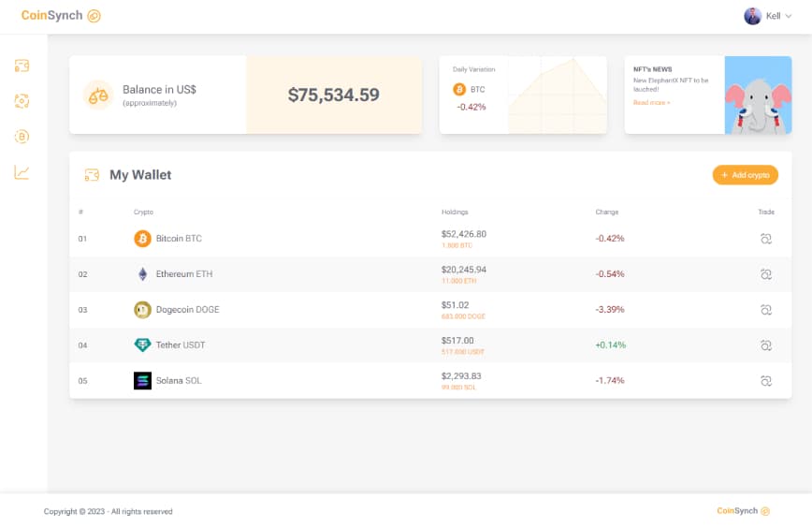Viewport: 812px width, 528px height.
Task: Click the $75,534.59 balance amount
Action: tap(333, 95)
